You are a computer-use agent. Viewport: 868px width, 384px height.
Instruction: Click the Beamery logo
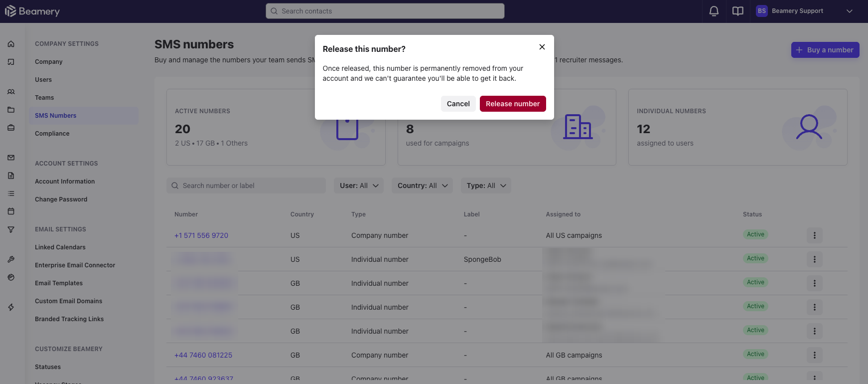coord(32,11)
